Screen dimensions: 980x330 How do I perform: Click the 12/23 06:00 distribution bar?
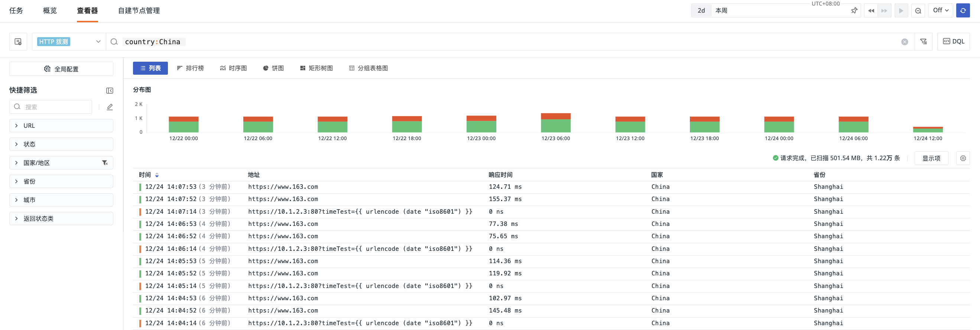[555, 123]
